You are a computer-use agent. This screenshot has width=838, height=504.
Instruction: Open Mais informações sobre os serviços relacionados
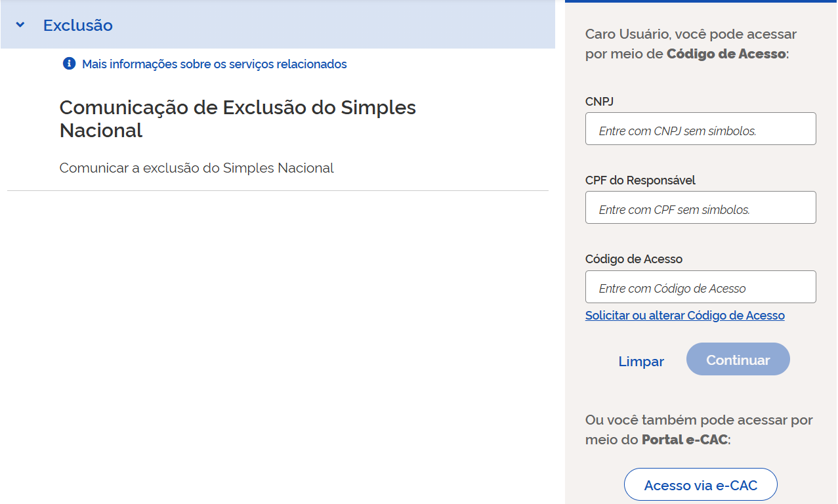pyautogui.click(x=214, y=64)
